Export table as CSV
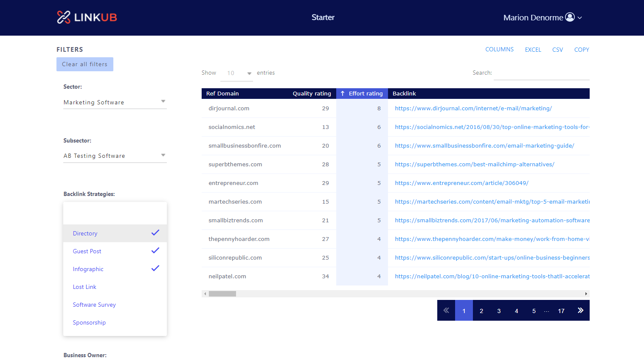The height and width of the screenshot is (361, 644). (557, 50)
